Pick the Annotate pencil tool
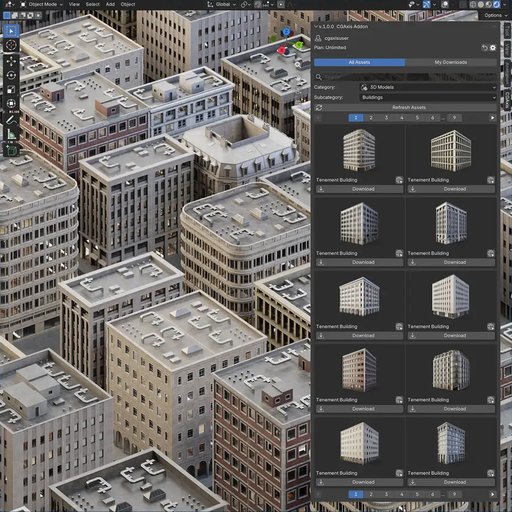The image size is (512, 512). point(11,120)
